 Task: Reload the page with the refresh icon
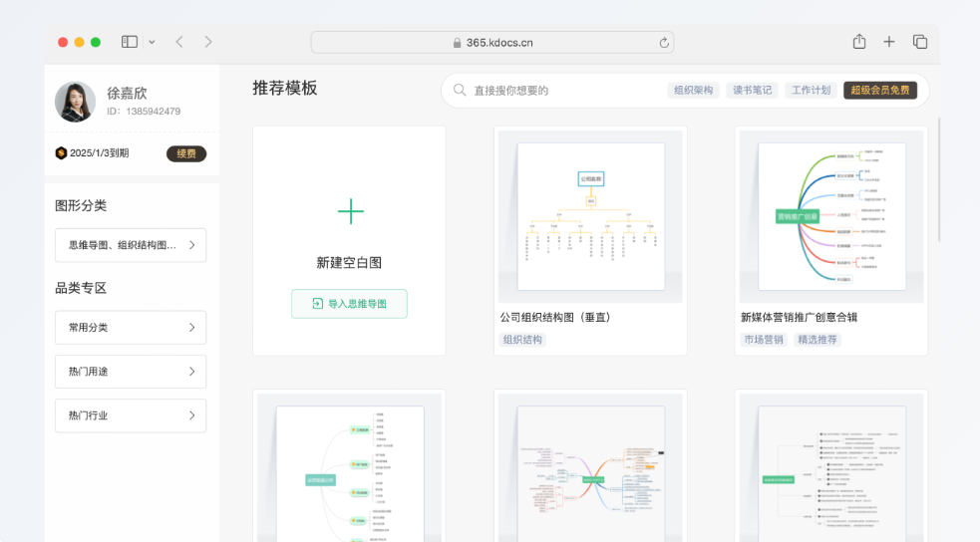point(664,43)
